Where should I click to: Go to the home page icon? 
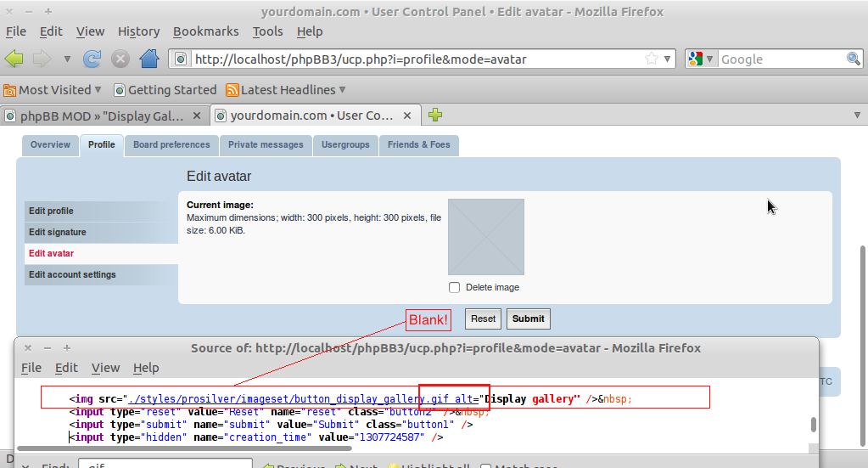click(x=149, y=59)
